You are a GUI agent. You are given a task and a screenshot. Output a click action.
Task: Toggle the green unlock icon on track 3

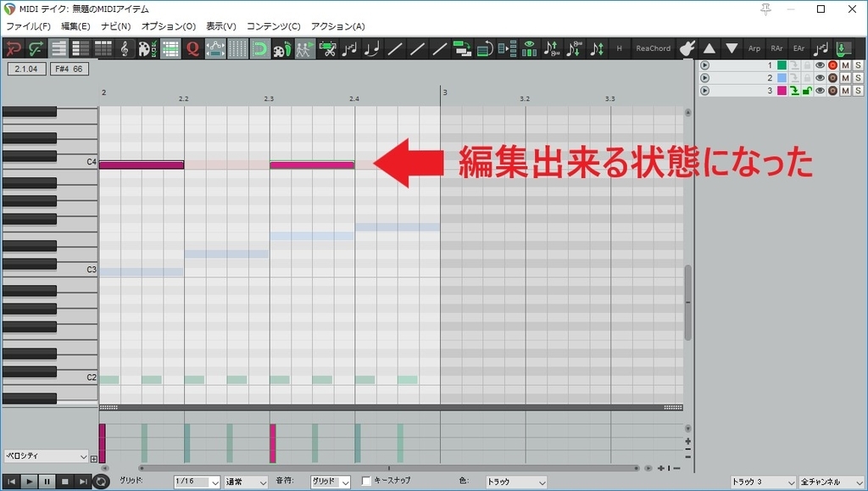[807, 91]
